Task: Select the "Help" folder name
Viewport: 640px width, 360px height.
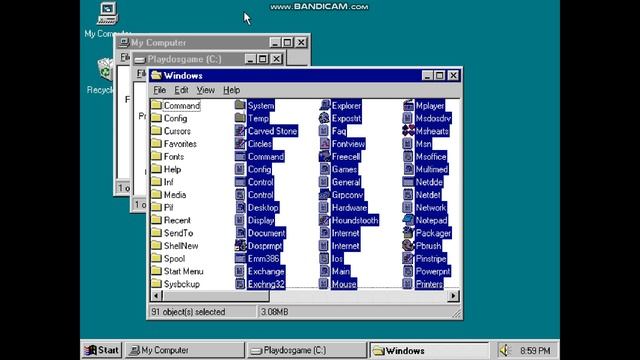Action: click(x=172, y=169)
